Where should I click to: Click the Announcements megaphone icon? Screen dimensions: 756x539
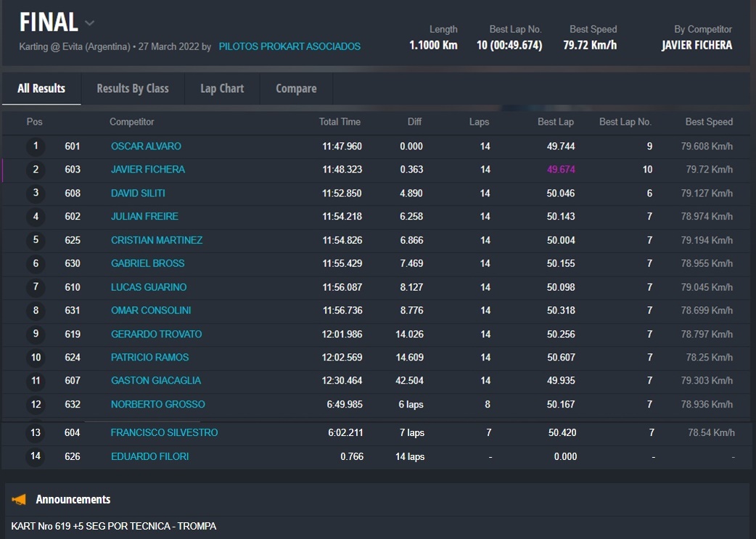(x=20, y=499)
